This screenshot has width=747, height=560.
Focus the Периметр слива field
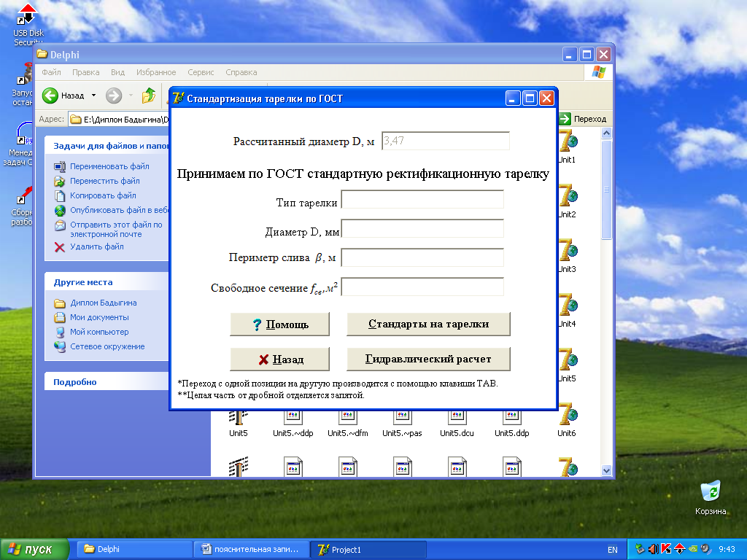(x=422, y=257)
